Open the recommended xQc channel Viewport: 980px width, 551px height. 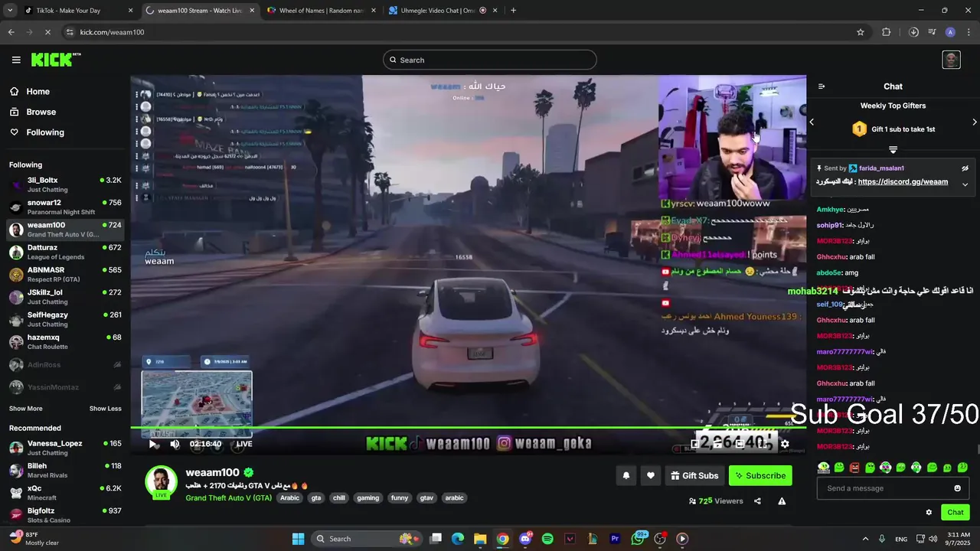[65, 493]
